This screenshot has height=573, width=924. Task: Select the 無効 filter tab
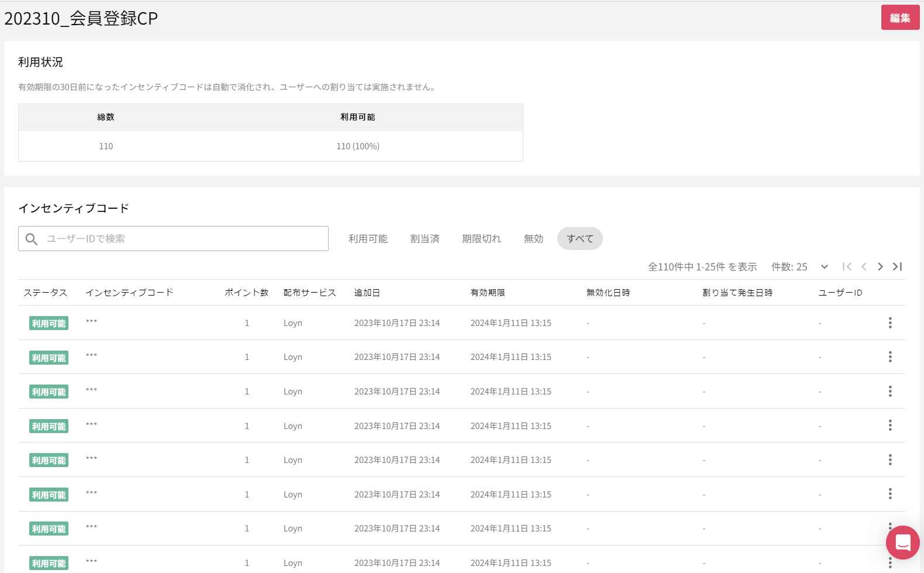click(x=533, y=239)
